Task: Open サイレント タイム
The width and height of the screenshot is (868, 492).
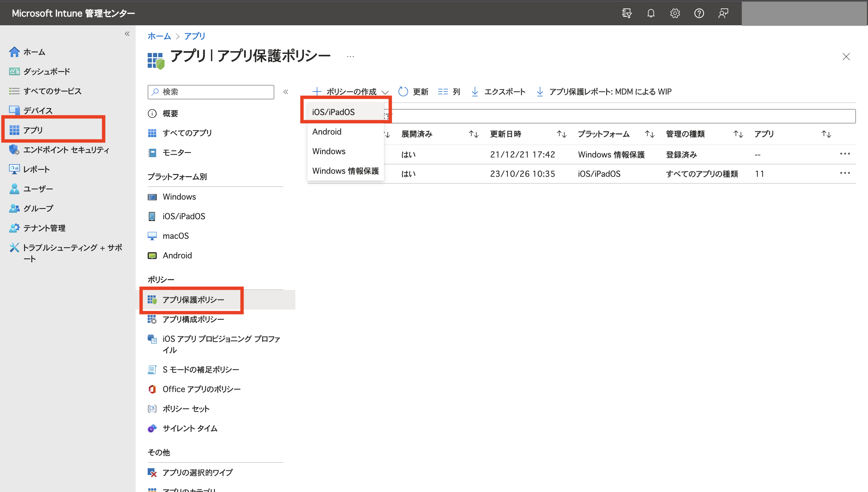Action: tap(183, 428)
